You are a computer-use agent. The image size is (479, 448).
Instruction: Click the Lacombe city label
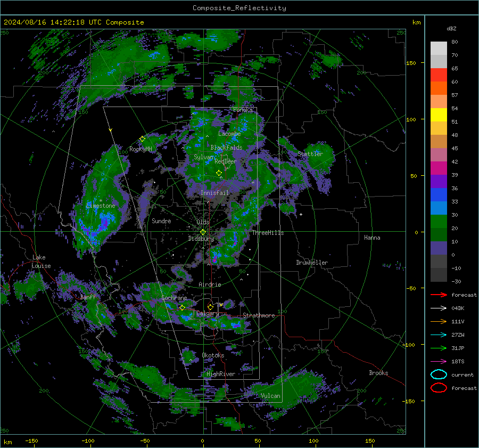point(229,134)
